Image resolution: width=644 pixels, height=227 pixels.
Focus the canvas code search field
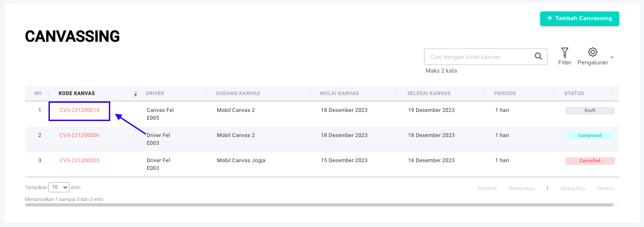tap(478, 57)
